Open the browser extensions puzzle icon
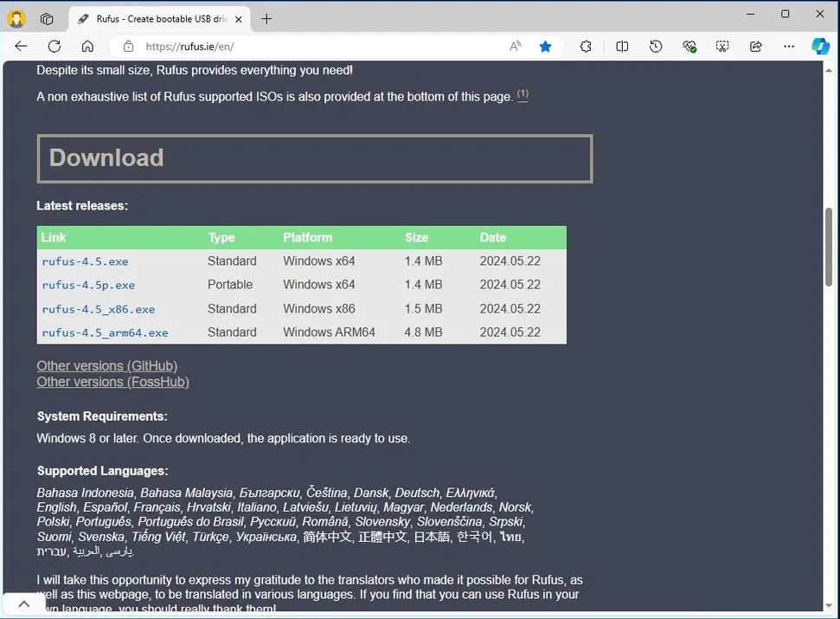The width and height of the screenshot is (840, 619). (x=586, y=47)
